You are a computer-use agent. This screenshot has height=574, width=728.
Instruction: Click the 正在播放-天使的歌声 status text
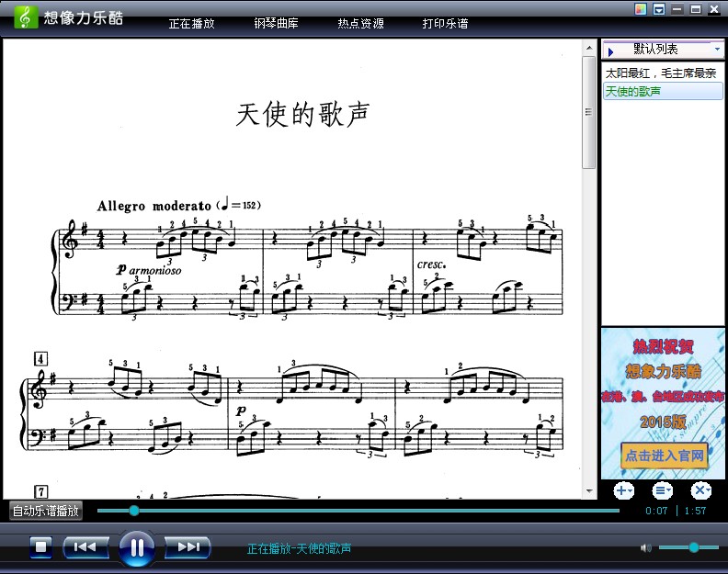[299, 548]
